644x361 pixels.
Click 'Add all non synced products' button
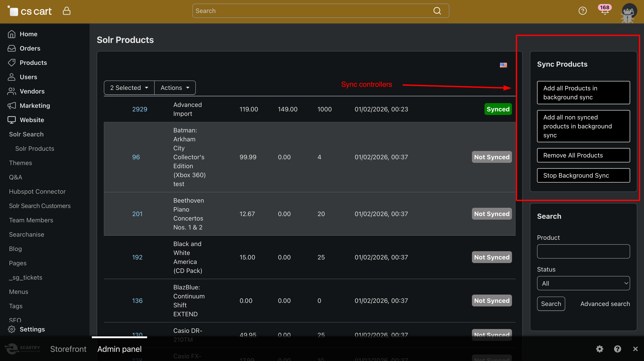(x=583, y=126)
